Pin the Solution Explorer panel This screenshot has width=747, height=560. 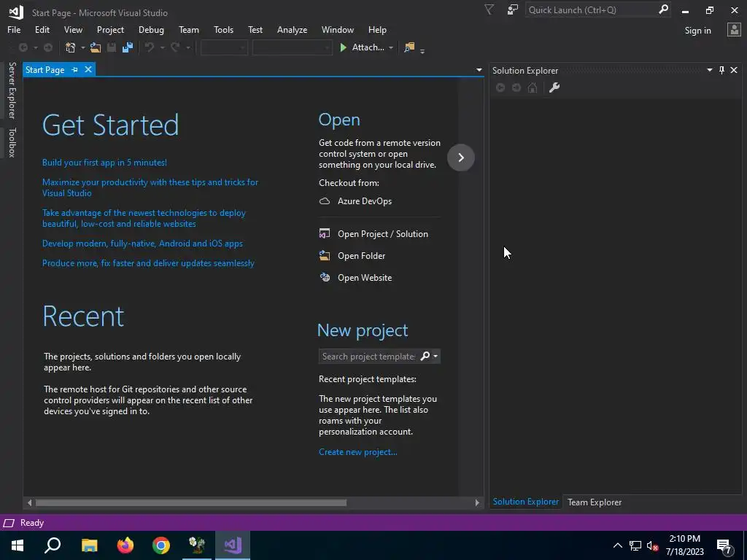click(x=721, y=71)
